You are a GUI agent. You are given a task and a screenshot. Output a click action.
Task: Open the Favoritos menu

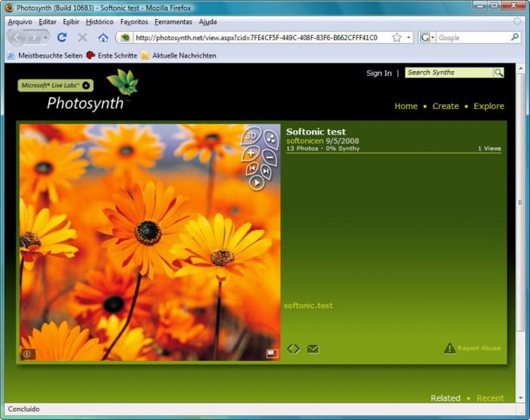pyautogui.click(x=134, y=22)
